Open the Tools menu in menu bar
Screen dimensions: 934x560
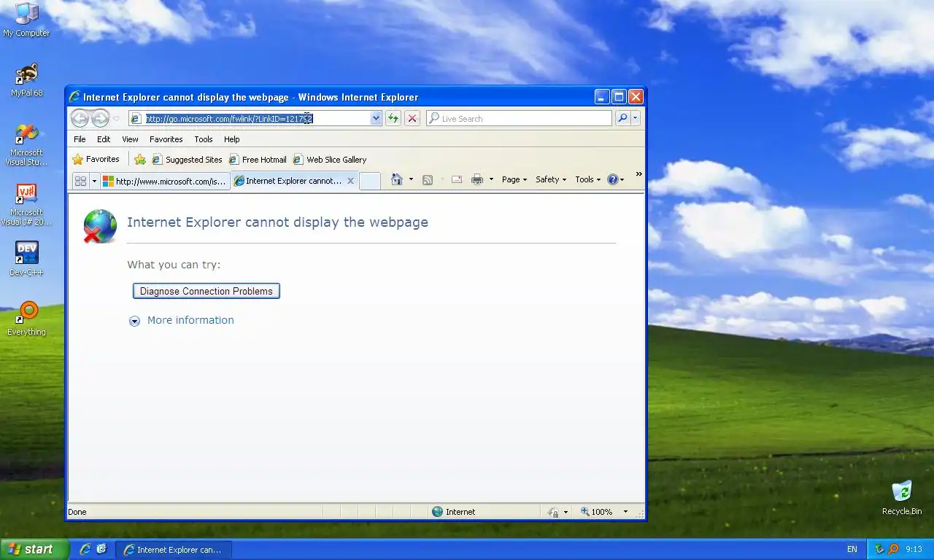204,139
